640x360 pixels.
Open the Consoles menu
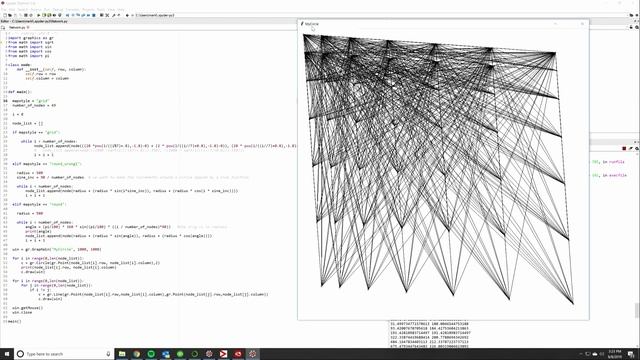[x=72, y=9]
